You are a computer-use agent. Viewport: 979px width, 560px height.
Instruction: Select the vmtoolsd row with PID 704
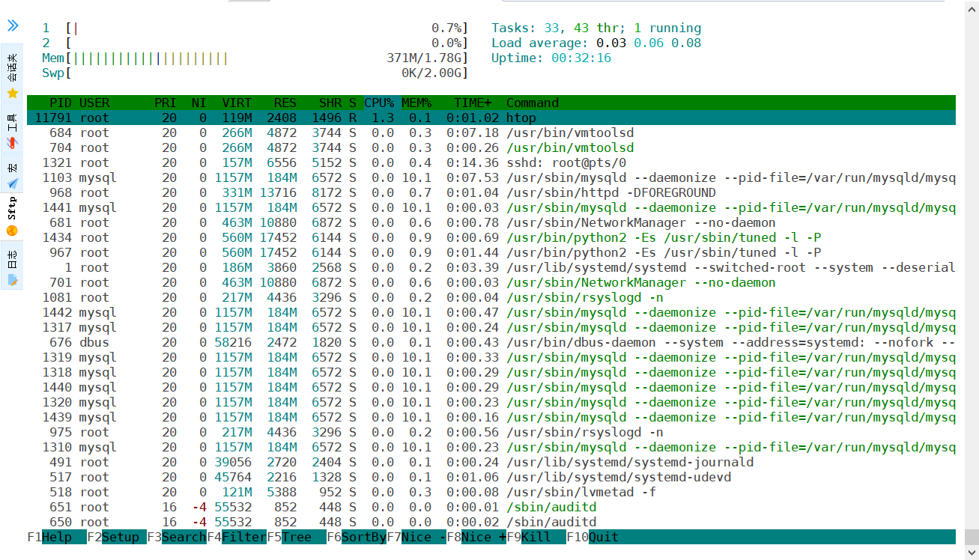491,147
